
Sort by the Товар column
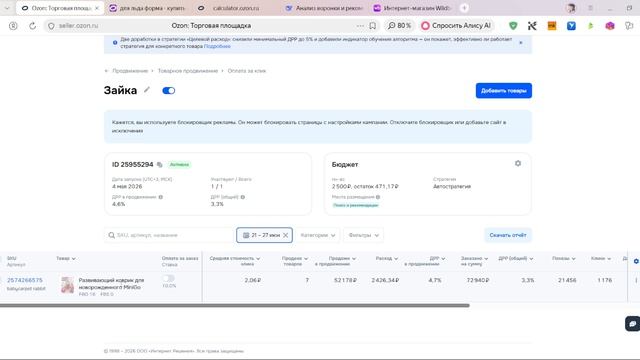66,258
